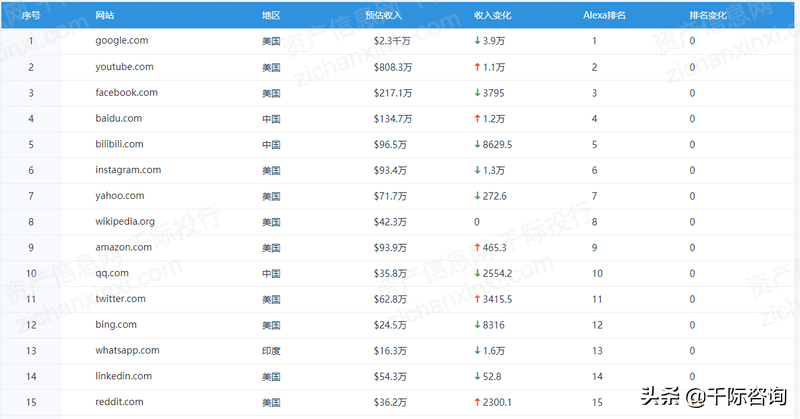Select the $36.2万 revenue value
The width and height of the screenshot is (800, 419).
(x=390, y=402)
